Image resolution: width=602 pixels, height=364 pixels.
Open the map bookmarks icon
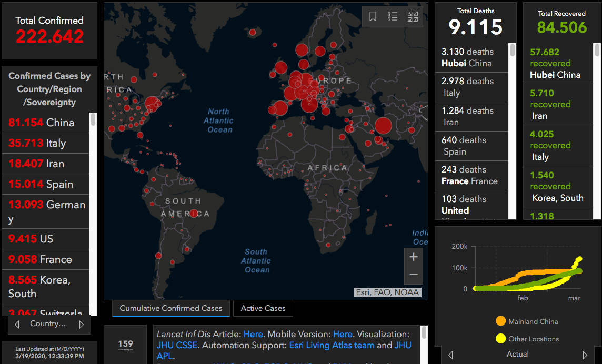click(373, 17)
